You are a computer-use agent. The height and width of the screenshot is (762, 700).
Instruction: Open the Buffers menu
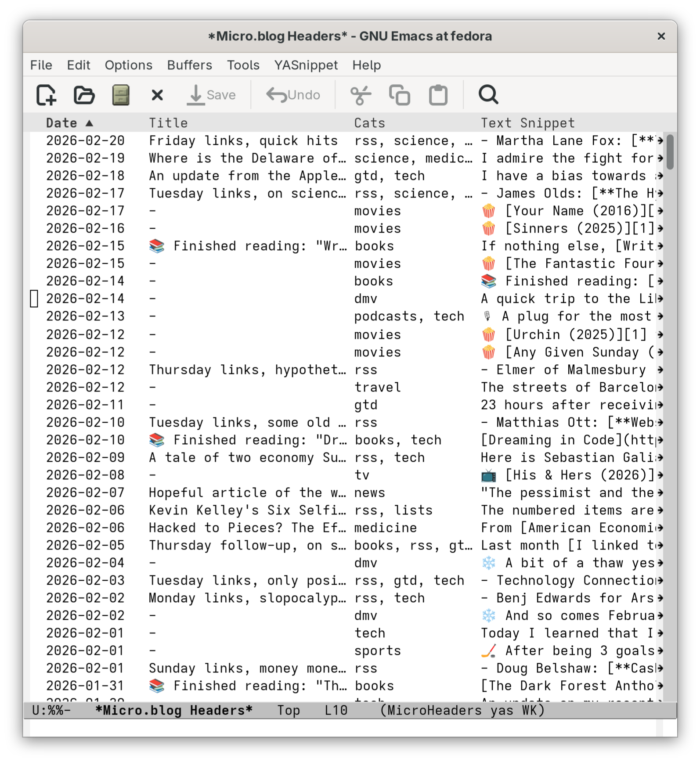coord(190,65)
